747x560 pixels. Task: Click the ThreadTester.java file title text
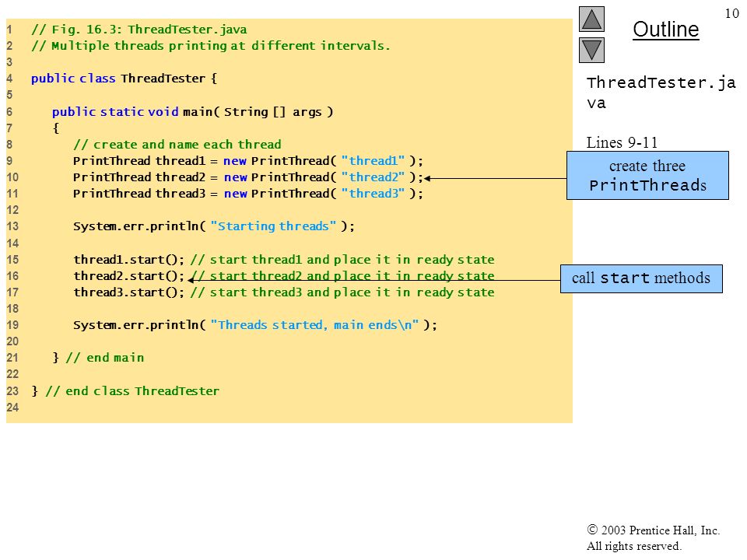click(661, 93)
